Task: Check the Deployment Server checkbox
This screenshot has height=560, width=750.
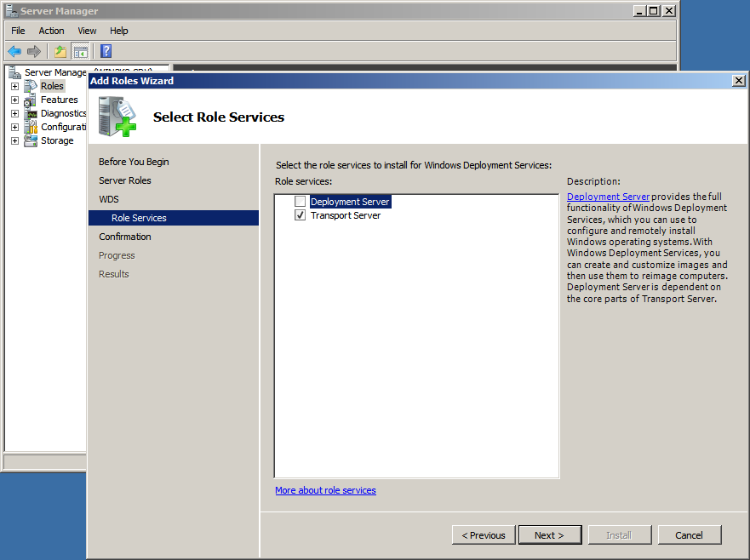Action: pos(300,202)
